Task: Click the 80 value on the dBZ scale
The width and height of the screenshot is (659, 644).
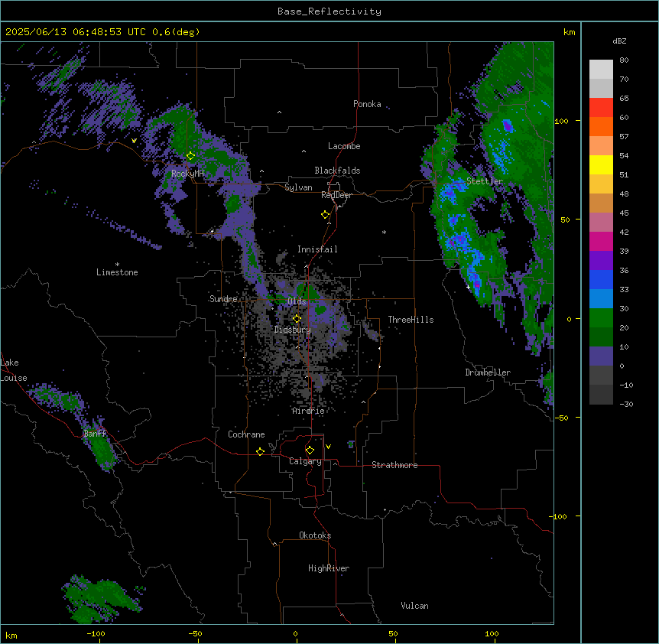Action: tap(624, 60)
